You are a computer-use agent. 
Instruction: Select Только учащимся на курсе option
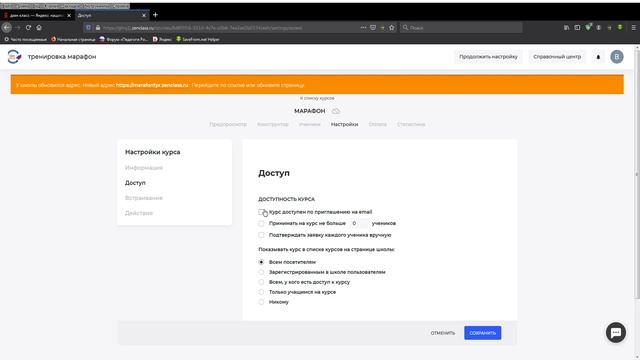(261, 292)
